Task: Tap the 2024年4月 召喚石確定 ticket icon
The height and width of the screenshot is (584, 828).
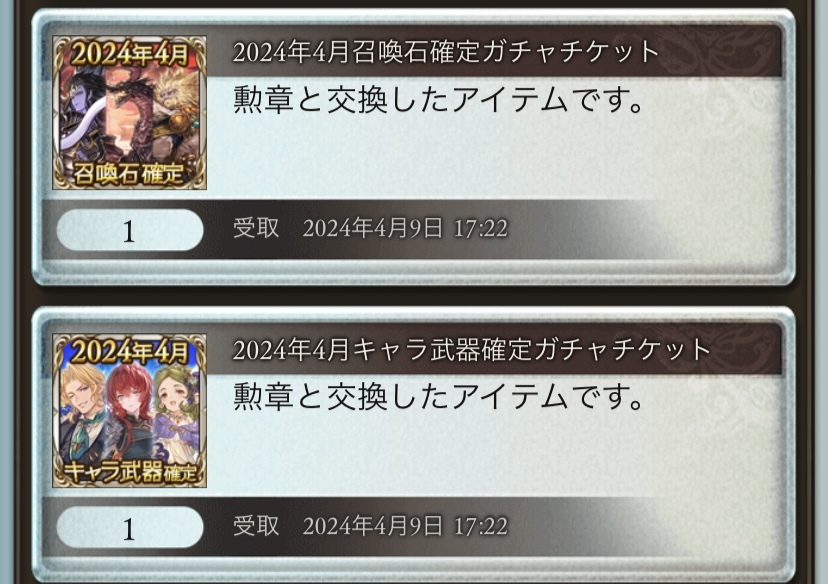Action: tap(129, 112)
